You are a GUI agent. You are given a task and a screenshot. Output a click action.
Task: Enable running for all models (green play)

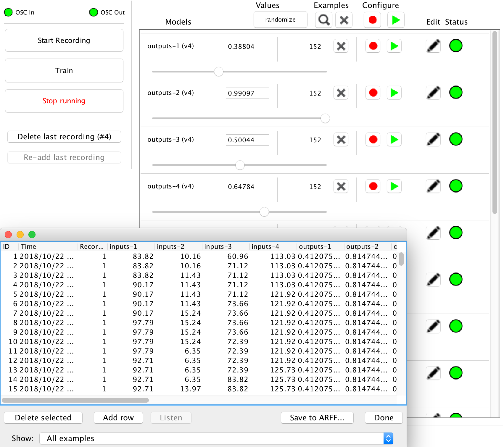tap(396, 20)
